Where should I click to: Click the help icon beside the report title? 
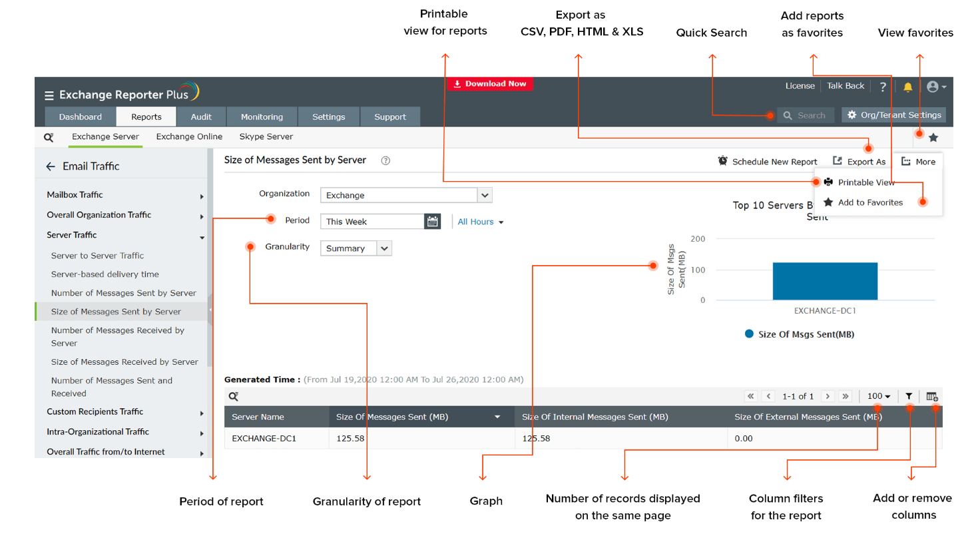click(385, 160)
